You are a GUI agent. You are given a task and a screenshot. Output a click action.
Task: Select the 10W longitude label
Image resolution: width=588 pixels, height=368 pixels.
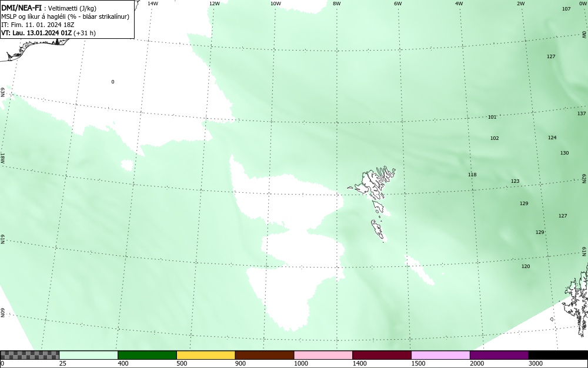pyautogui.click(x=276, y=4)
